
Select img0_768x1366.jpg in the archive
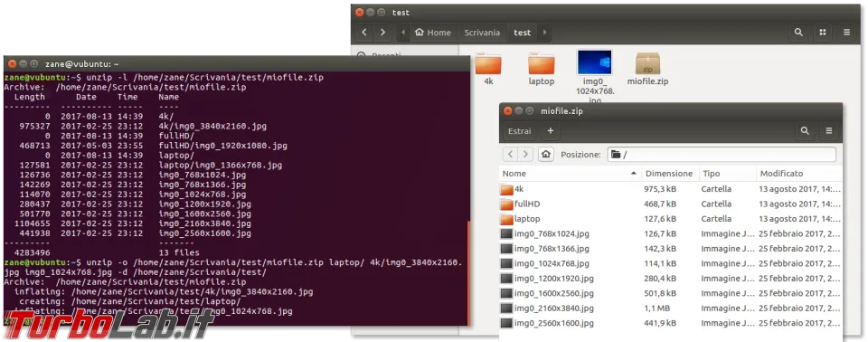click(670, 249)
